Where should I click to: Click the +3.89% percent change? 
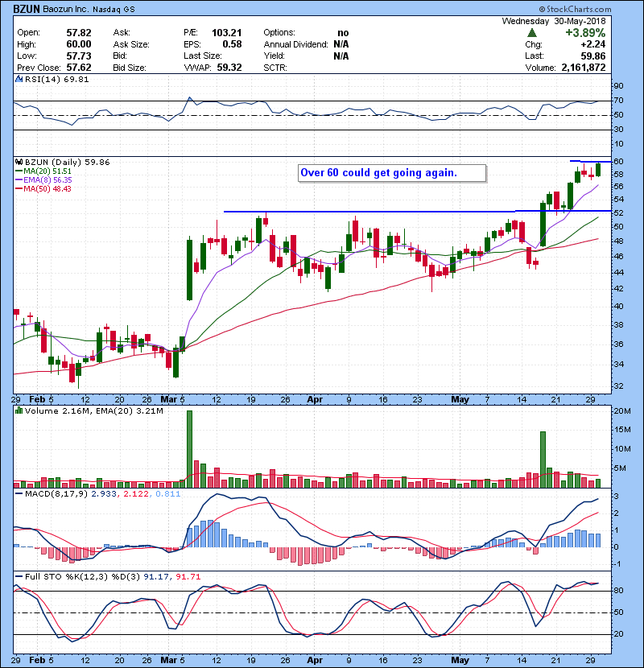coord(585,33)
